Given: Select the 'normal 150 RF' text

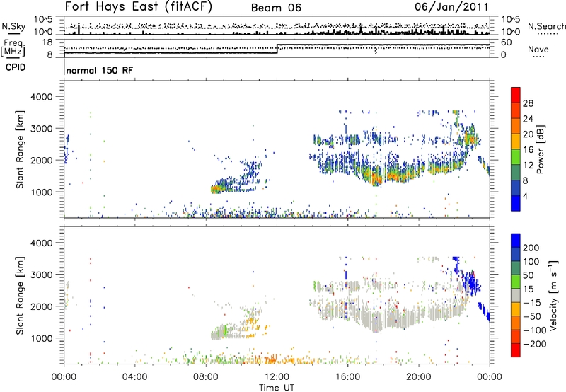Looking at the screenshot, I should click(x=100, y=70).
